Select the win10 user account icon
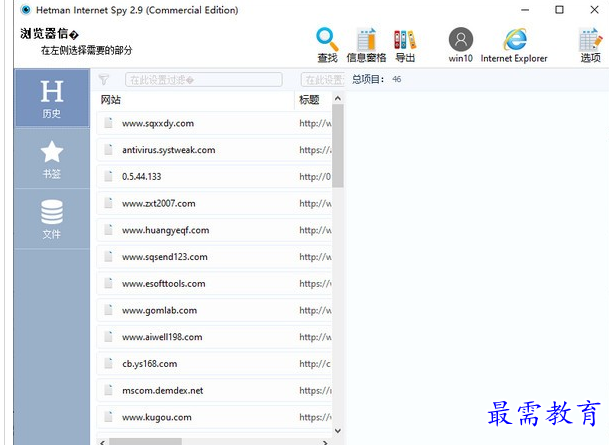Screen dimensions: 609x445 point(461,45)
